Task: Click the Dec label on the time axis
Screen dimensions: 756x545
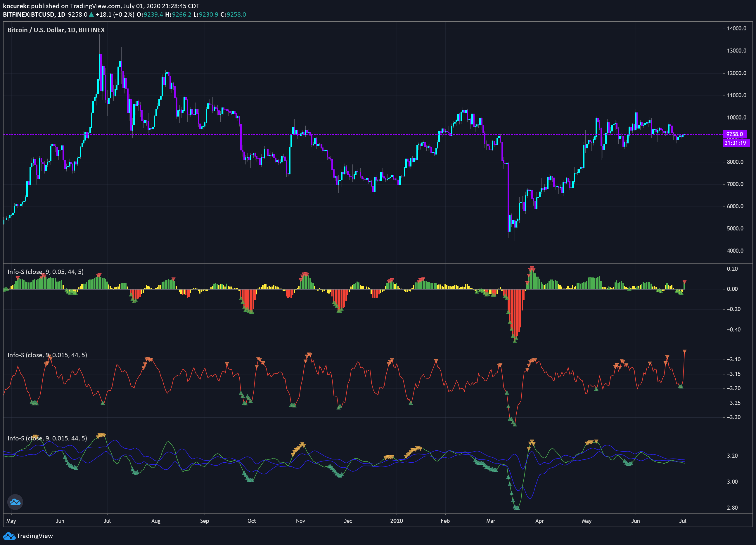Action: (348, 521)
